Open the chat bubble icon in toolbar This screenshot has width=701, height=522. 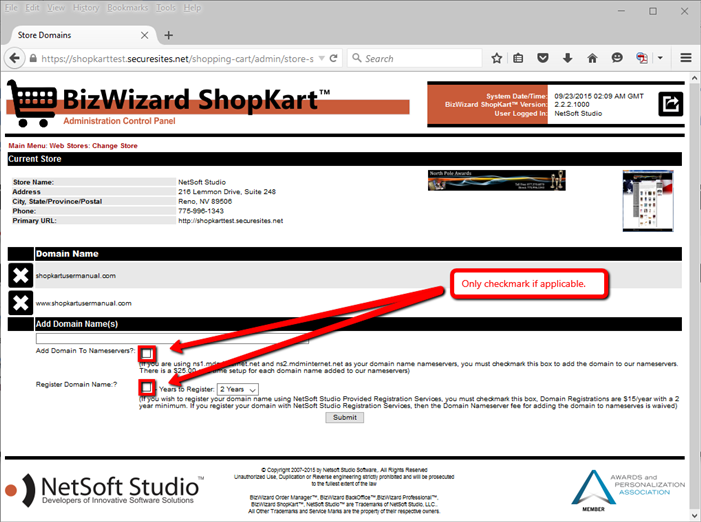click(617, 58)
